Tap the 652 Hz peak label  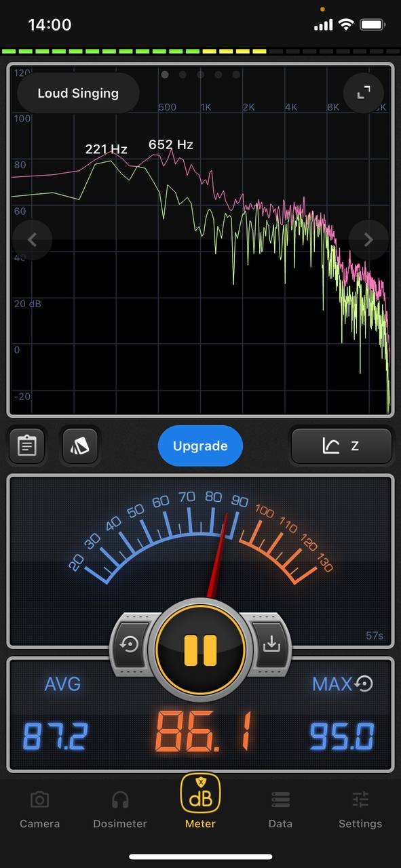click(x=171, y=144)
